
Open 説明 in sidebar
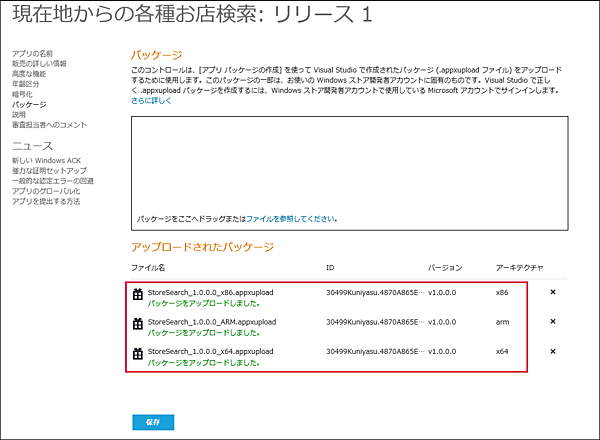(x=18, y=114)
